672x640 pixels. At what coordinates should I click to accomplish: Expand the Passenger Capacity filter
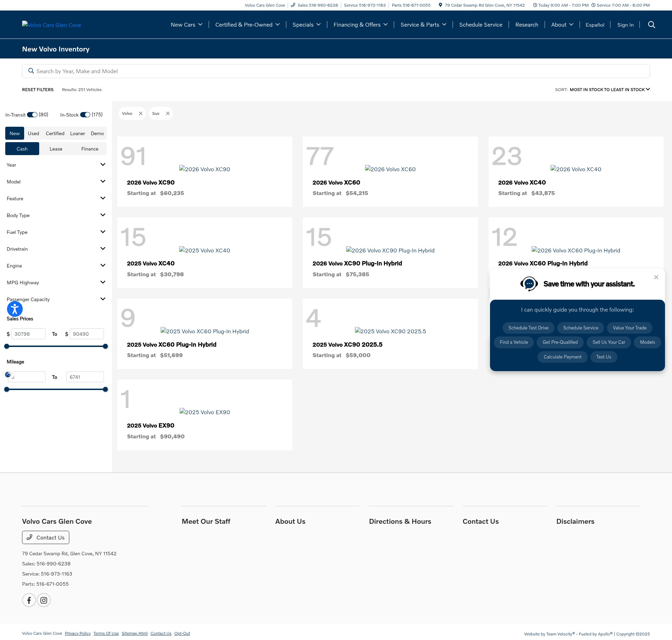[x=56, y=299]
